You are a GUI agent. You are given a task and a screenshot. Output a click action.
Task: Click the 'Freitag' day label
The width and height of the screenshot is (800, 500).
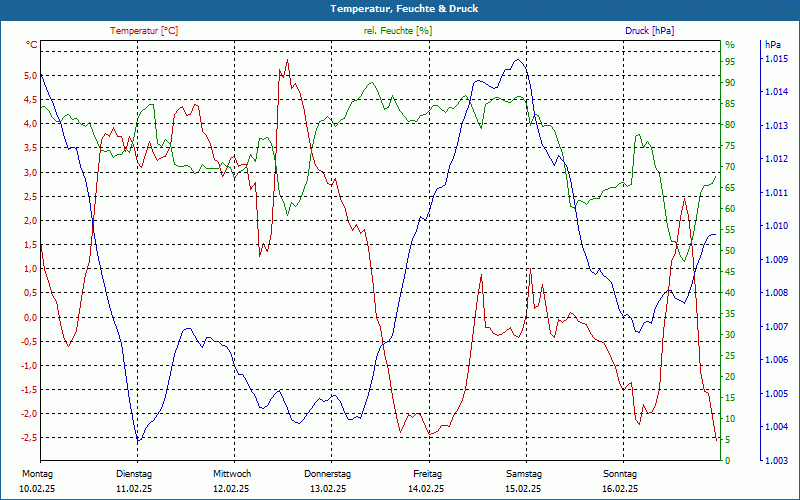click(428, 474)
